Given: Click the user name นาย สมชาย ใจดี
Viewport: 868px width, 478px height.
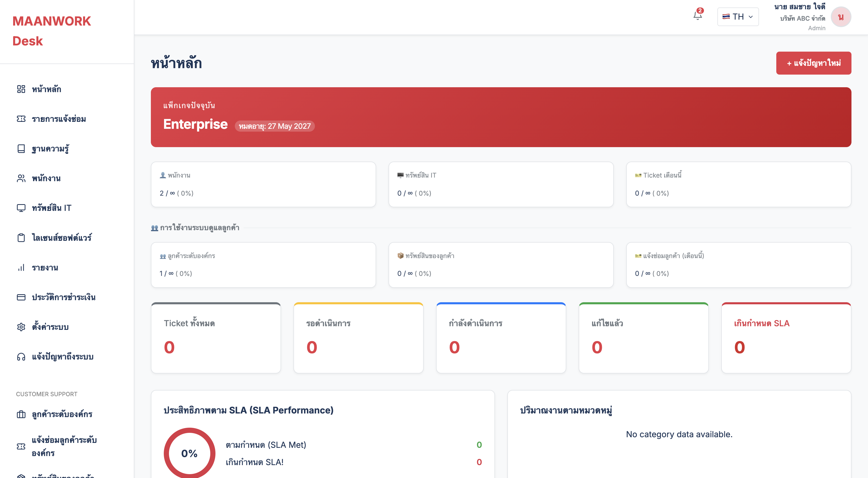Looking at the screenshot, I should click(800, 7).
